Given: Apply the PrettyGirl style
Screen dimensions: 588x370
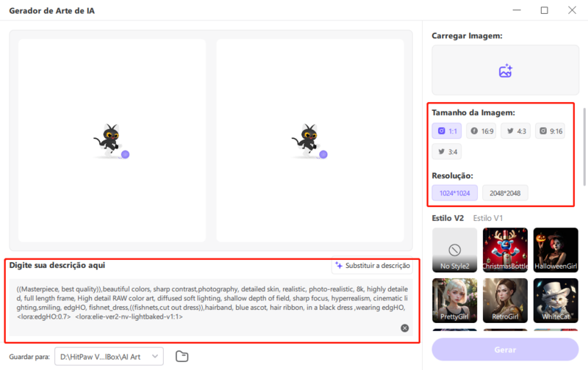Looking at the screenshot, I should coord(454,300).
